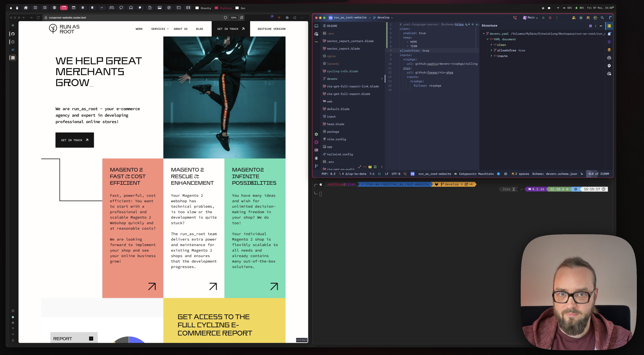
Task: Open the GraphQL tool window icon
Action: [317, 142]
